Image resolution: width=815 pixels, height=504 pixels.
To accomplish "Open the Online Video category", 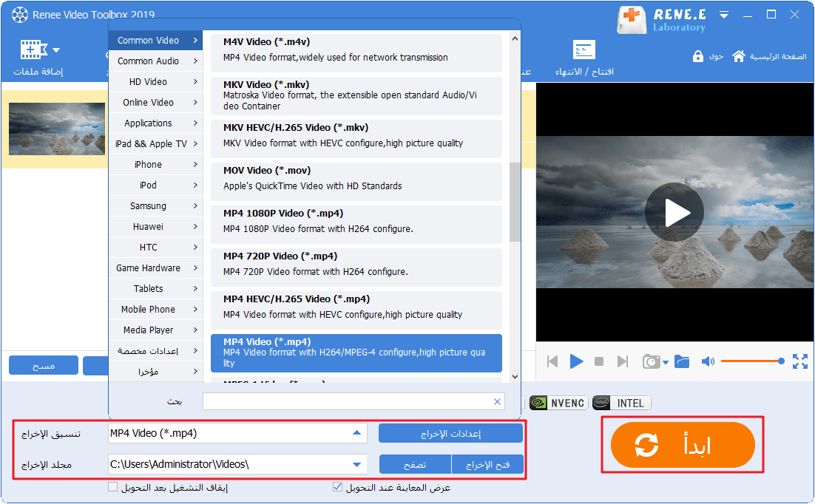I will click(x=156, y=103).
